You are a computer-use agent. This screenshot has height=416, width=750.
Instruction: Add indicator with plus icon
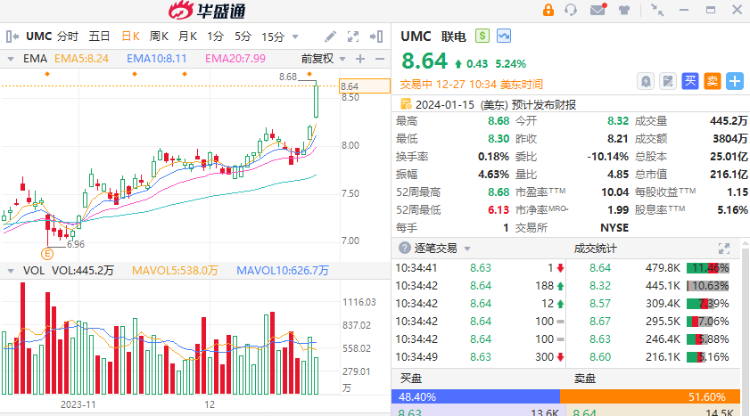point(360,59)
